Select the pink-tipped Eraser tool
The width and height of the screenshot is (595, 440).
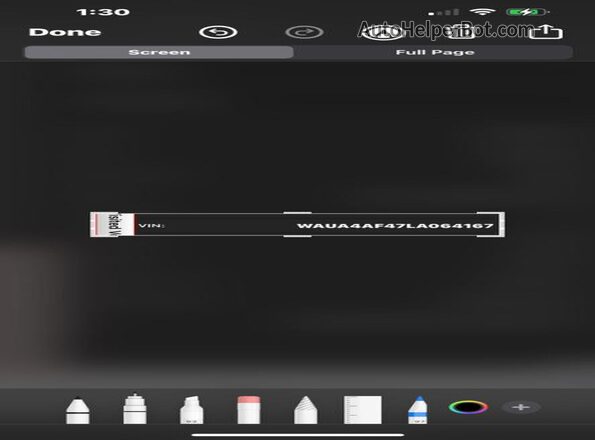[249, 410]
